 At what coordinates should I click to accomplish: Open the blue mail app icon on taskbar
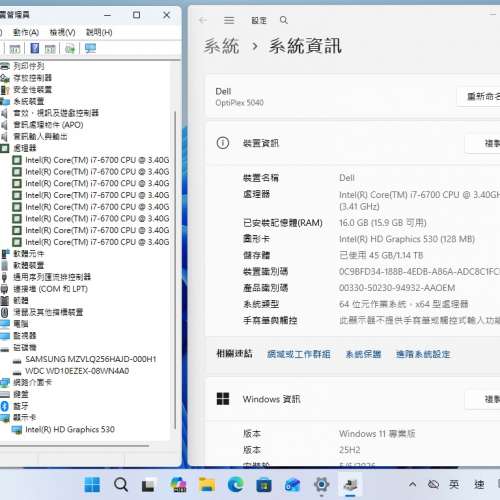(292, 485)
